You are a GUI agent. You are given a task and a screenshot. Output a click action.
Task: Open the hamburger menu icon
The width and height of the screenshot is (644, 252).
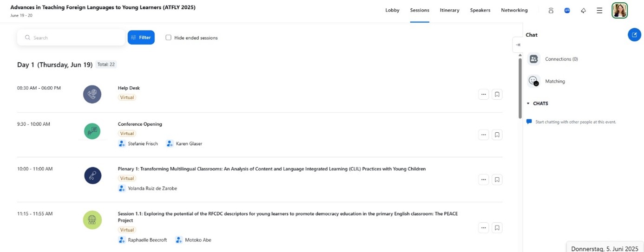click(x=599, y=10)
